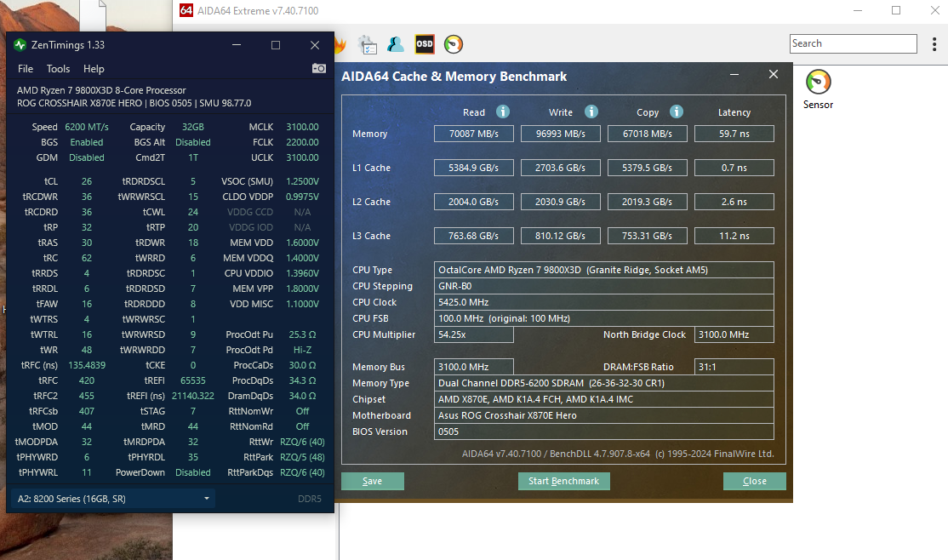
Task: Click Memory Write value 96993 MB/s
Action: point(561,134)
